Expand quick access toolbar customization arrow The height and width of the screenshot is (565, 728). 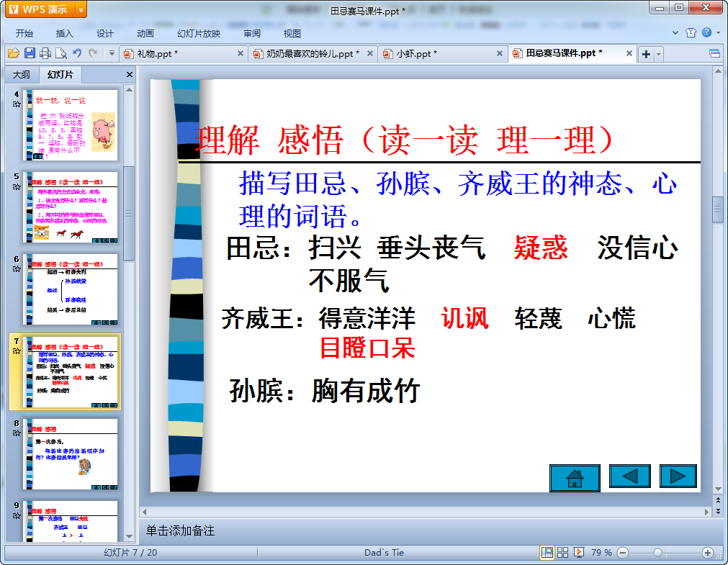112,53
